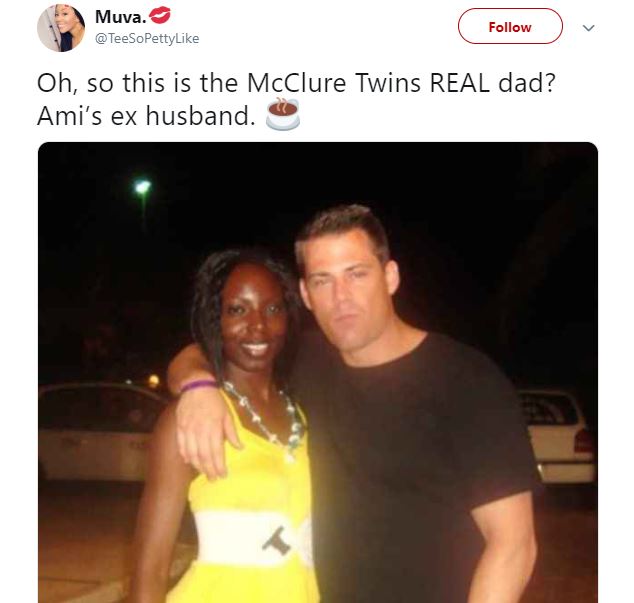Click the "Ami's ex husband." text line
Image resolution: width=634 pixels, height=603 pixels.
(146, 116)
